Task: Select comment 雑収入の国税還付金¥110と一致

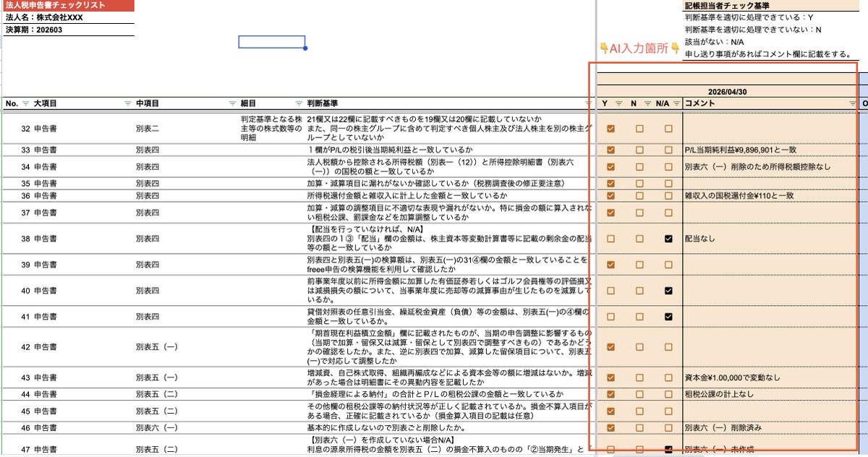Action: [770, 196]
